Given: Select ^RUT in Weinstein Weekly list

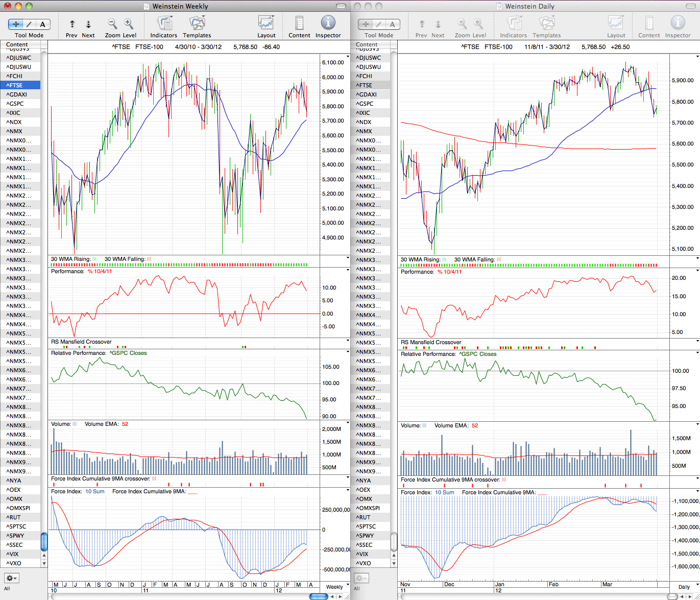Looking at the screenshot, I should pyautogui.click(x=20, y=517).
